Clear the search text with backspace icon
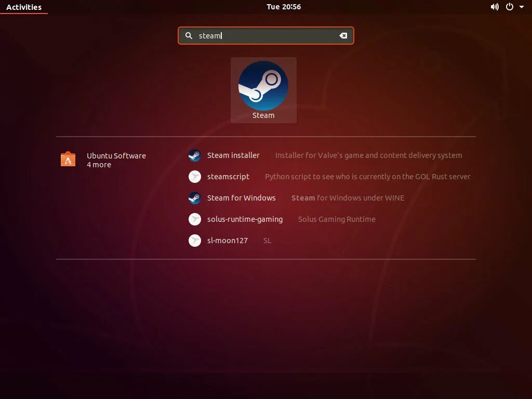Screen dimensions: 532x399 pos(343,36)
